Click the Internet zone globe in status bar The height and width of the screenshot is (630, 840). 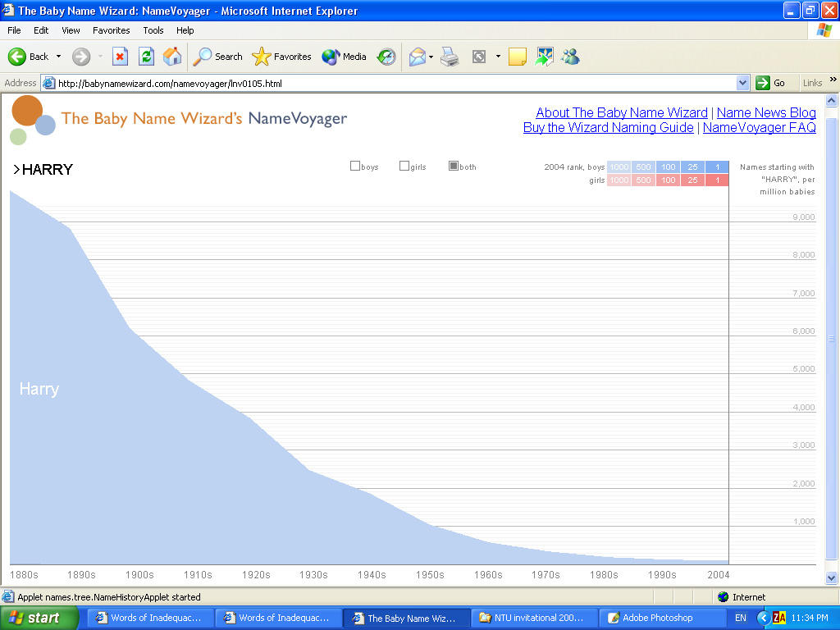coord(724,597)
